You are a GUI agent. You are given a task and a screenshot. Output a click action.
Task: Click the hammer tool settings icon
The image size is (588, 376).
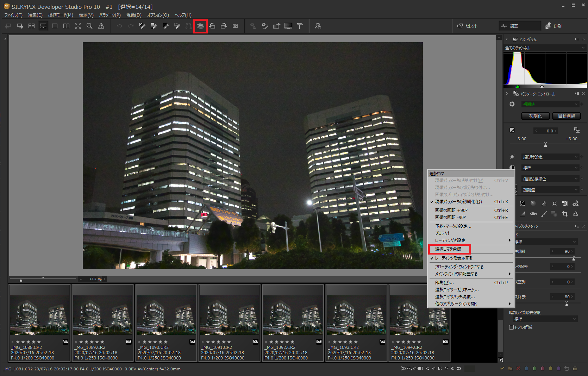[x=300, y=26]
